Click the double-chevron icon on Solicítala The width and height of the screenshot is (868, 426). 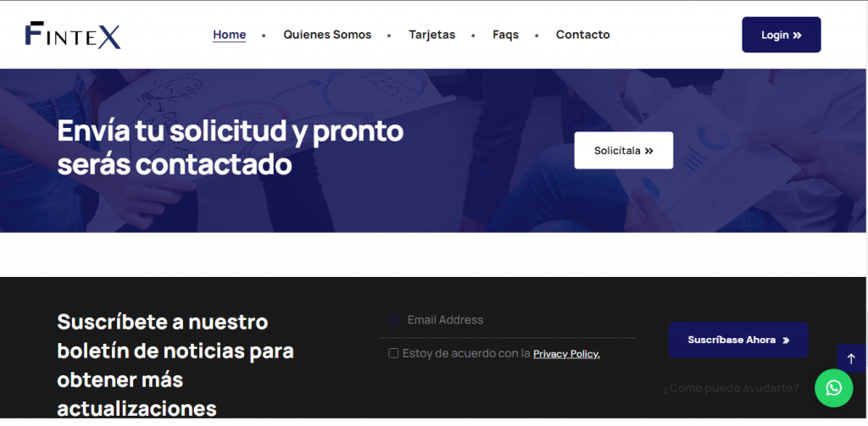(x=649, y=151)
